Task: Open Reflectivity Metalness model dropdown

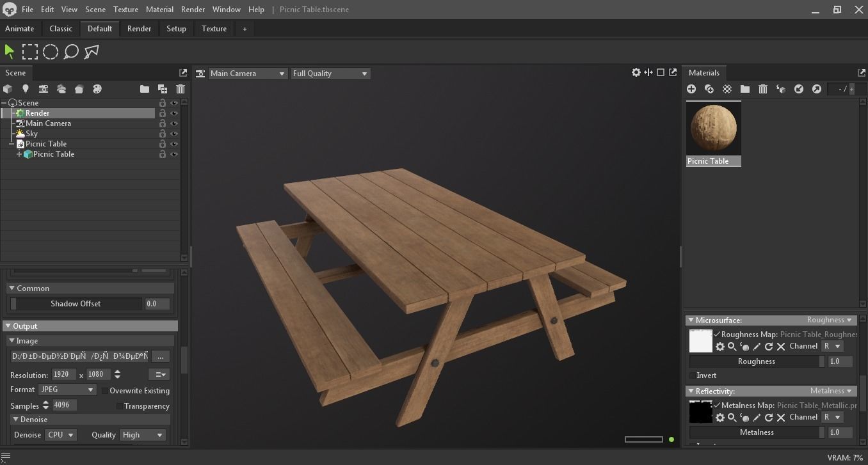Action: (x=831, y=391)
